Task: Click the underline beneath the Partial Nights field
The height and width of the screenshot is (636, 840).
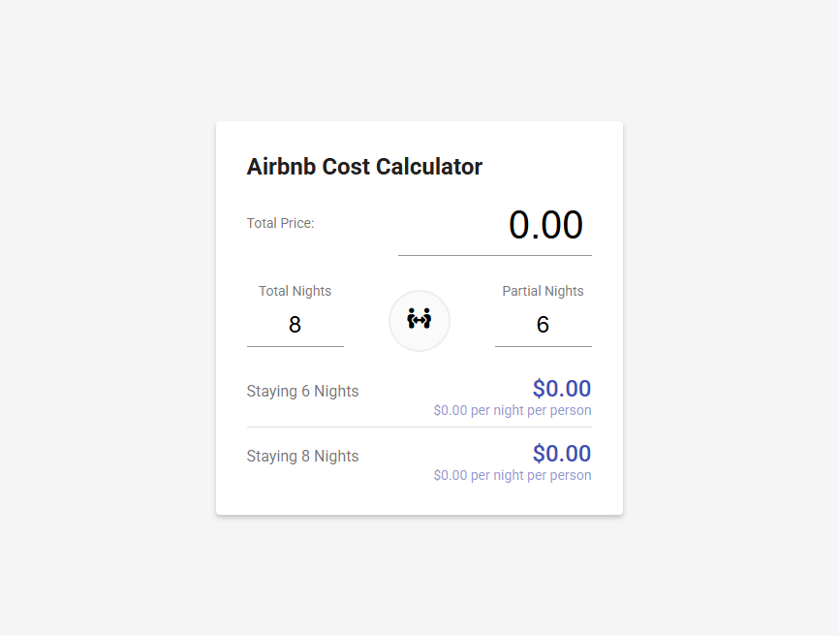Action: (x=543, y=346)
